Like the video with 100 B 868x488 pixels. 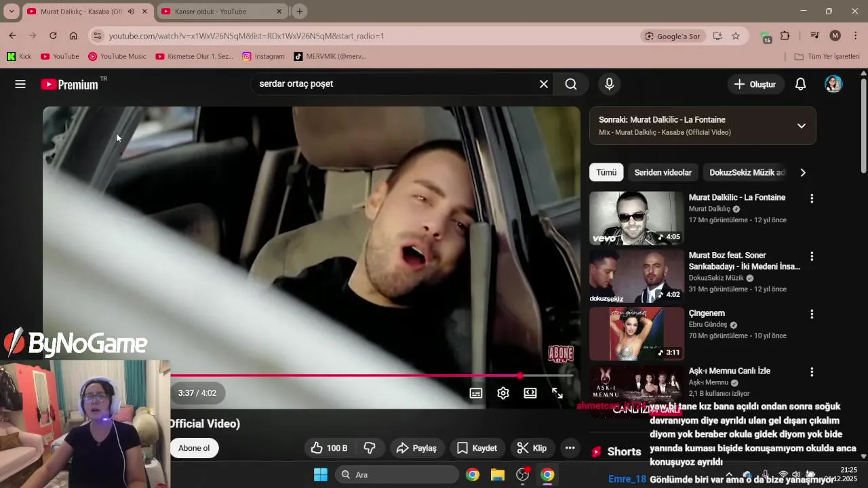click(x=329, y=448)
